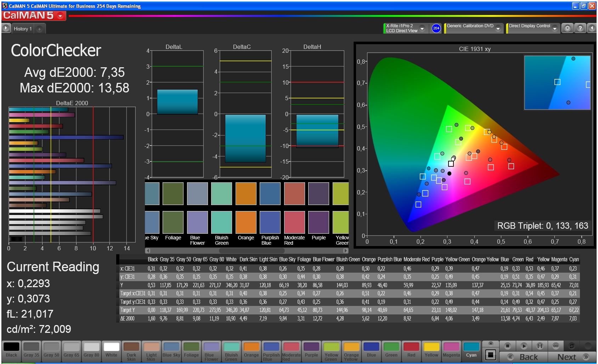
Task: Open the settings gear
Action: [x=567, y=28]
